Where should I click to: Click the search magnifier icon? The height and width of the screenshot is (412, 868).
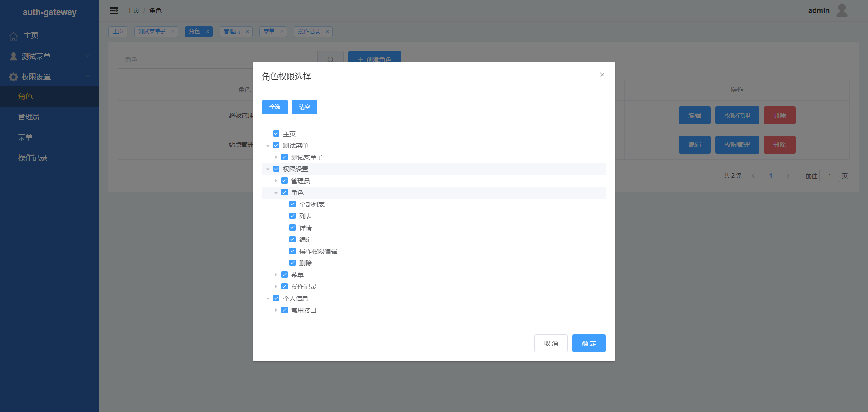[x=330, y=60]
